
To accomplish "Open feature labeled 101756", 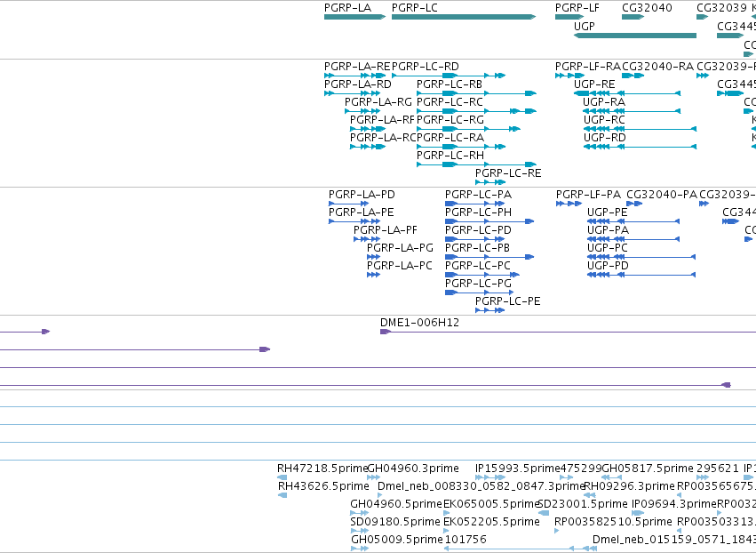I will tap(466, 540).
